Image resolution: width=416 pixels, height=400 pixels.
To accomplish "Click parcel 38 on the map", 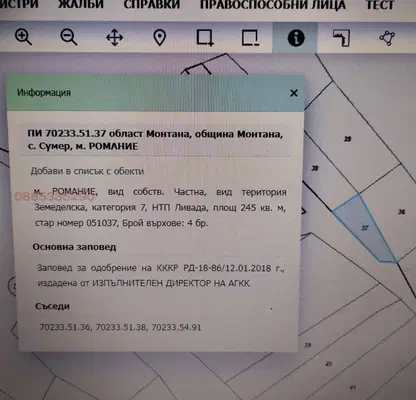I will pyautogui.click(x=315, y=168).
